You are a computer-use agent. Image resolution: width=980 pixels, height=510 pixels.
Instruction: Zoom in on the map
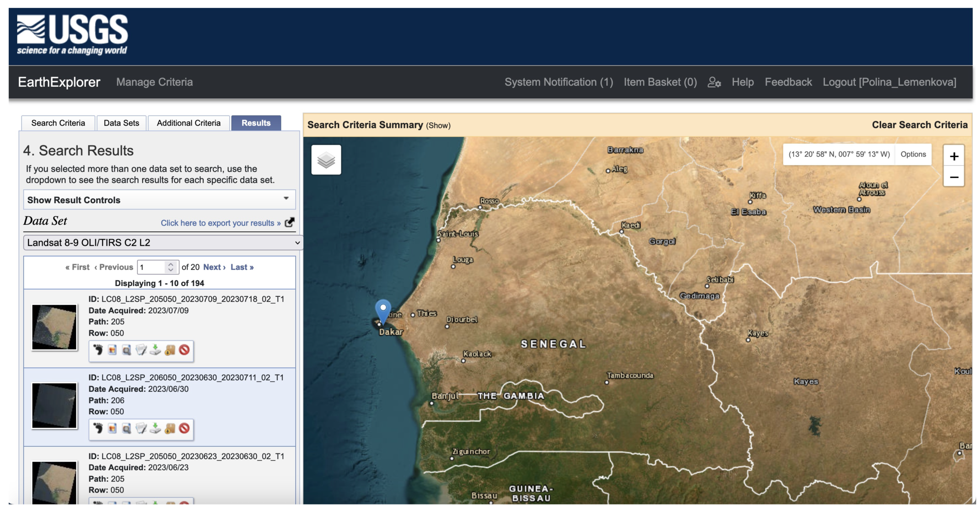coord(953,156)
